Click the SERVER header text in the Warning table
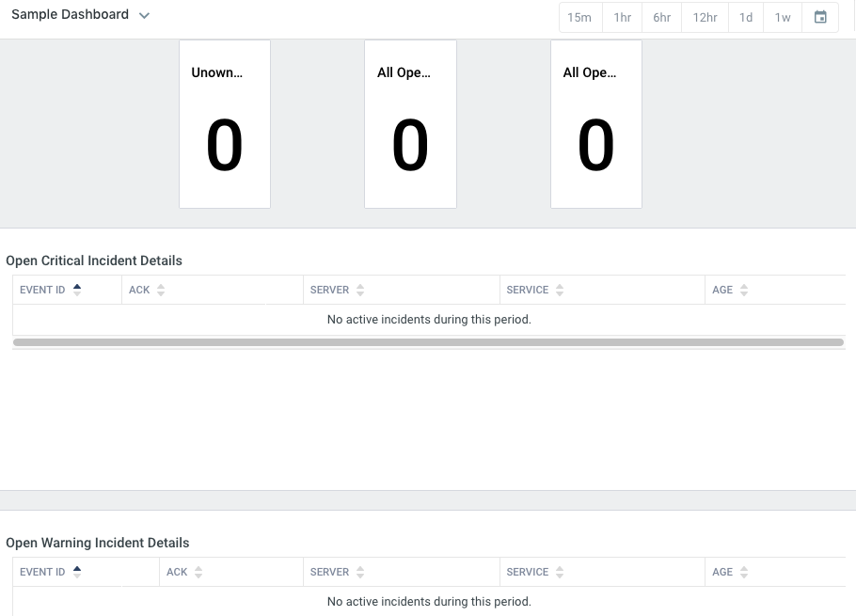The height and width of the screenshot is (616, 856). point(329,572)
